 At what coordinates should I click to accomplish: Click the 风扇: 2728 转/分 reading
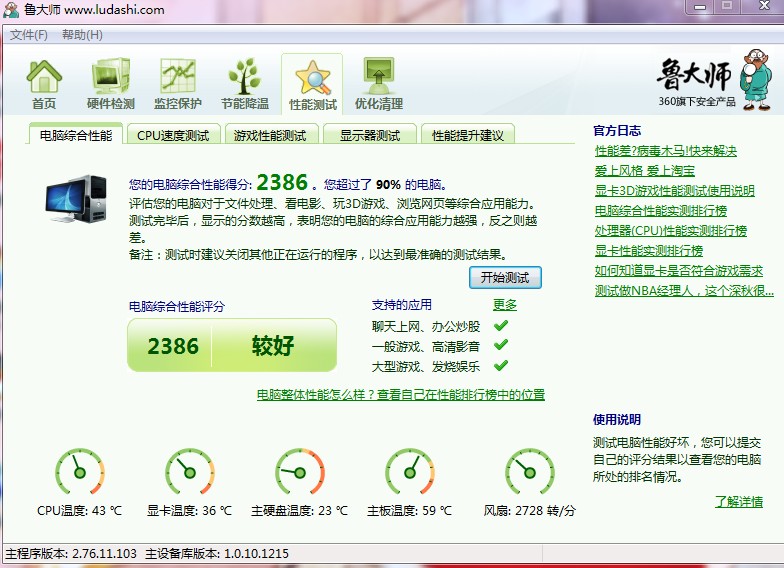click(530, 510)
